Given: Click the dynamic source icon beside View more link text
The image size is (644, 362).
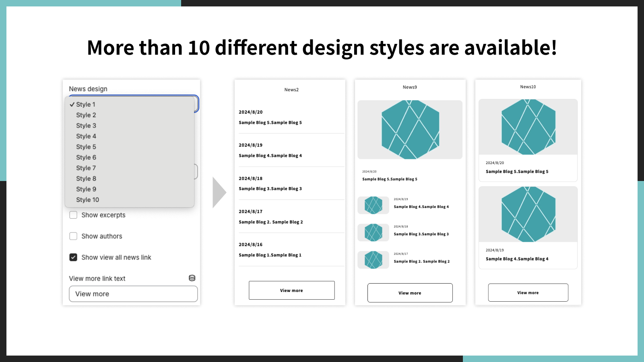Looking at the screenshot, I should coord(192,278).
